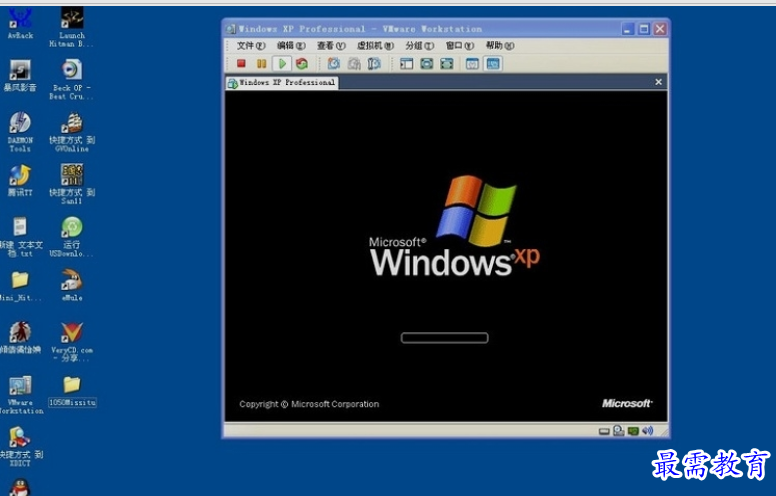Minimize the VMware Workstation window

point(628,29)
